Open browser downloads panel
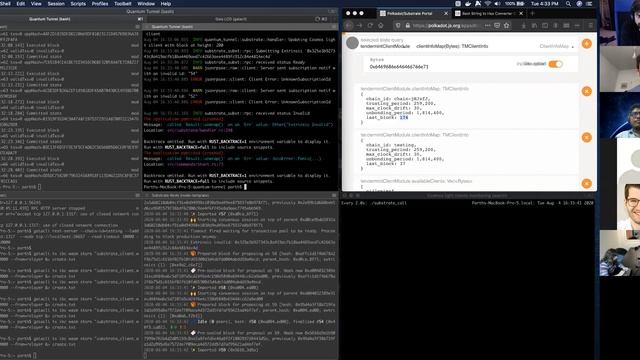The image size is (640, 360). [524, 25]
